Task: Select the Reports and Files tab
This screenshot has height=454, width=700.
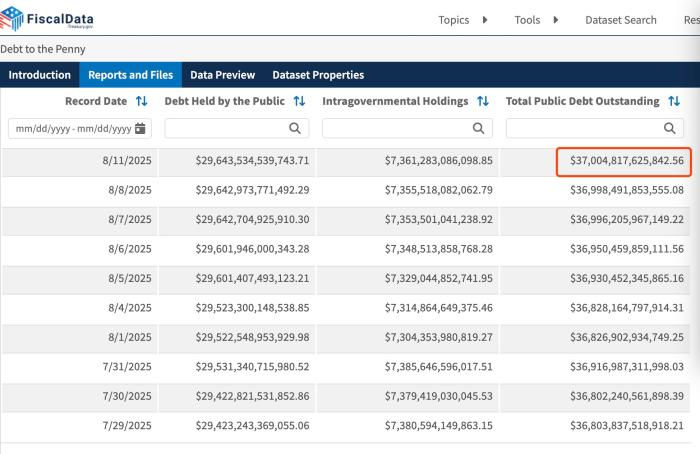Action: point(130,75)
